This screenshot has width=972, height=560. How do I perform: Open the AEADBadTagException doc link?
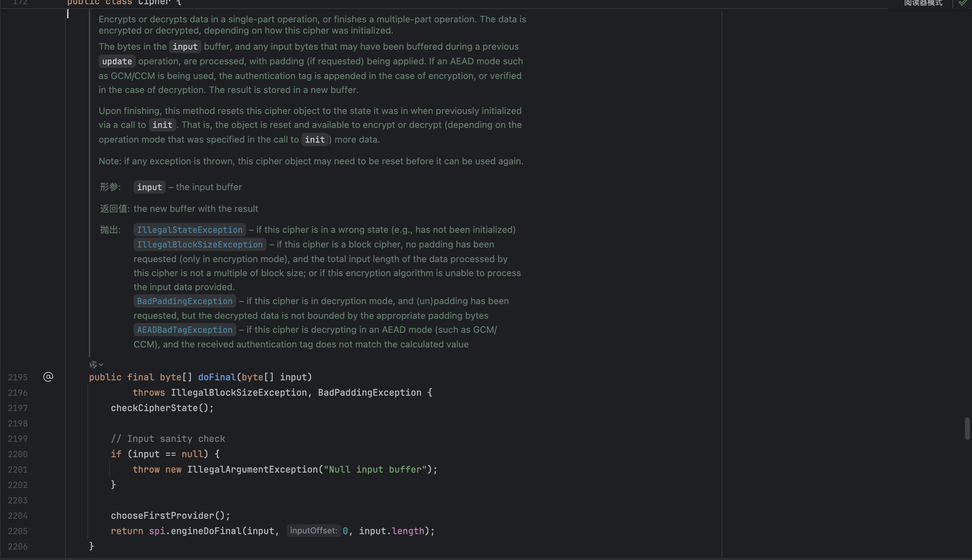[x=185, y=330]
